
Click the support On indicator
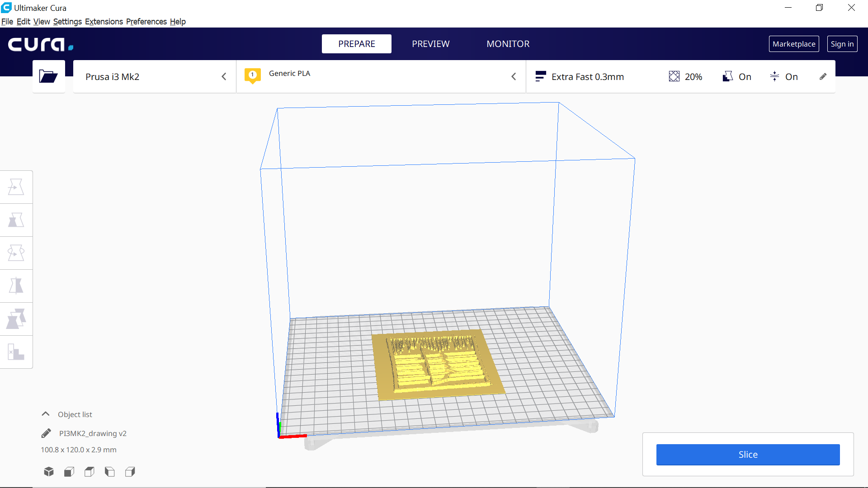737,76
